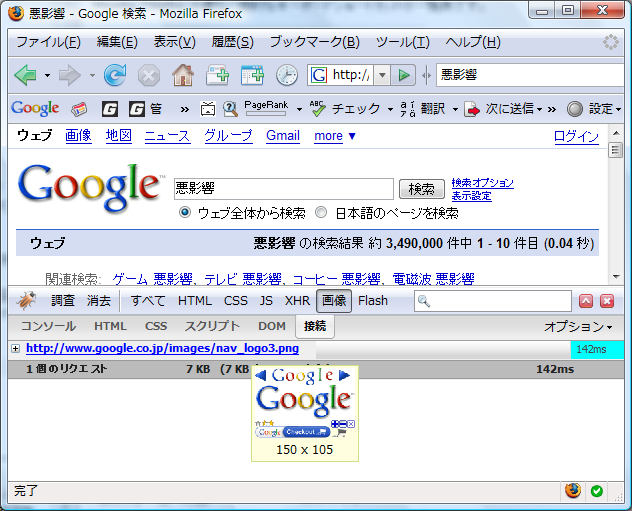
Task: Click the Firebug 調査 inspect button
Action: (x=63, y=301)
